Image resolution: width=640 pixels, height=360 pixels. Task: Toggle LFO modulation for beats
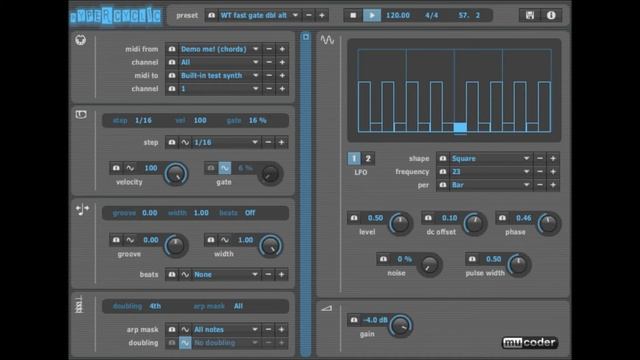[185, 275]
